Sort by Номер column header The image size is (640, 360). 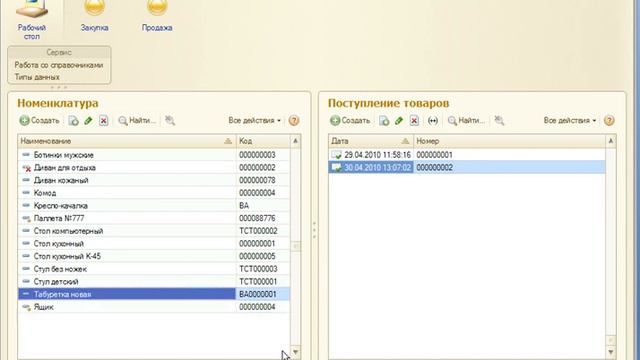pos(509,141)
